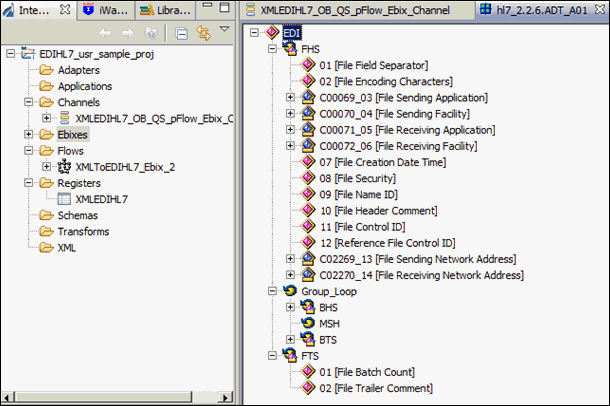Click the diamond icon for 08 File Security
Screen dimensions: 610x406
tap(308, 178)
